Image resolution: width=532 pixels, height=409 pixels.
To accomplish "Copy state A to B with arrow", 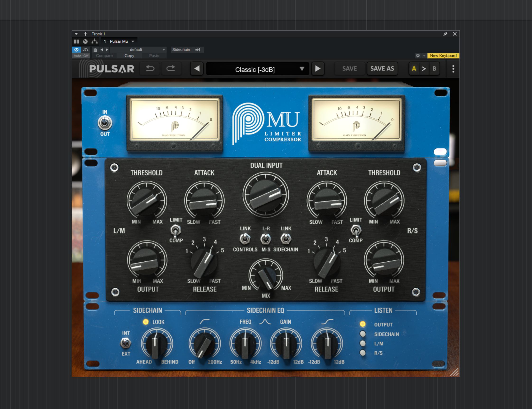I will [x=424, y=69].
